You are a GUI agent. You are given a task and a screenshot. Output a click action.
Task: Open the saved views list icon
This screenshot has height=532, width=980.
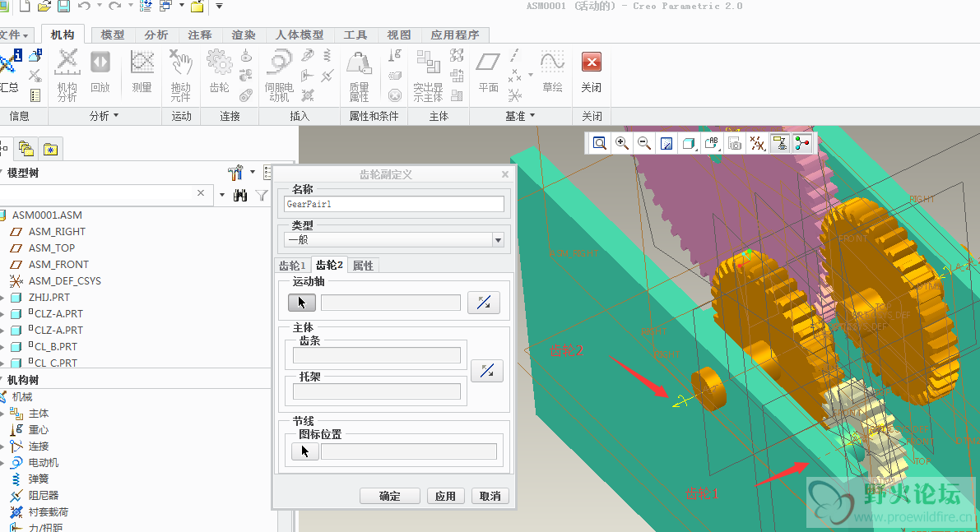click(712, 144)
